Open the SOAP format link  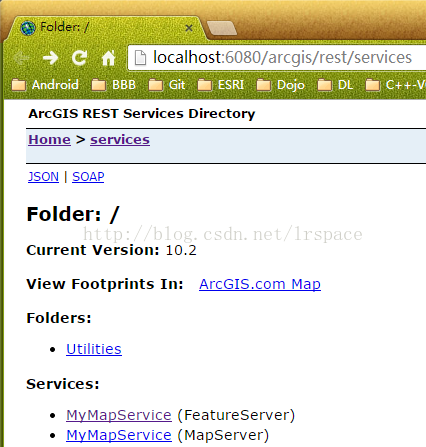(x=88, y=176)
